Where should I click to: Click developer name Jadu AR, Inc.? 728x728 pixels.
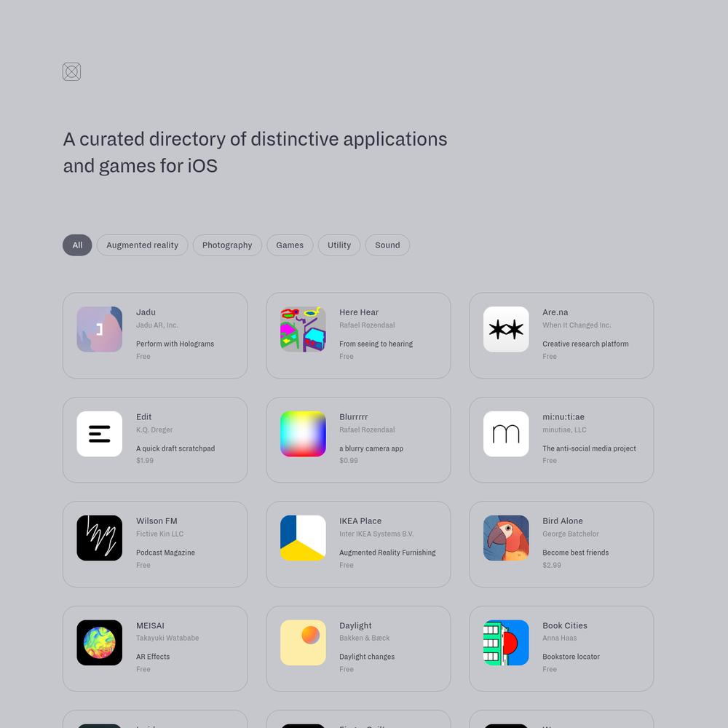click(x=157, y=325)
